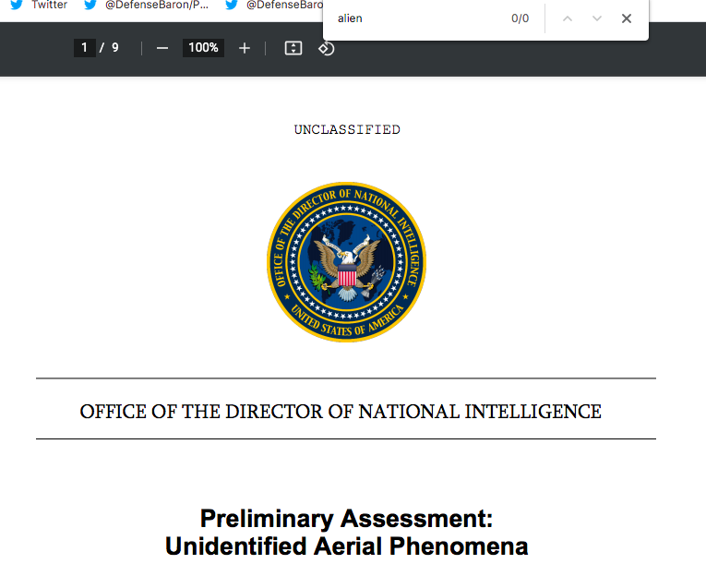Close the find bar
This screenshot has width=706, height=588.
pyautogui.click(x=627, y=18)
